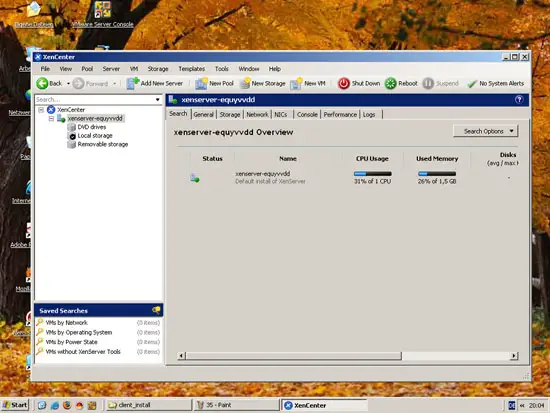Open the Templates menu
The height and width of the screenshot is (413, 550).
(x=192, y=69)
